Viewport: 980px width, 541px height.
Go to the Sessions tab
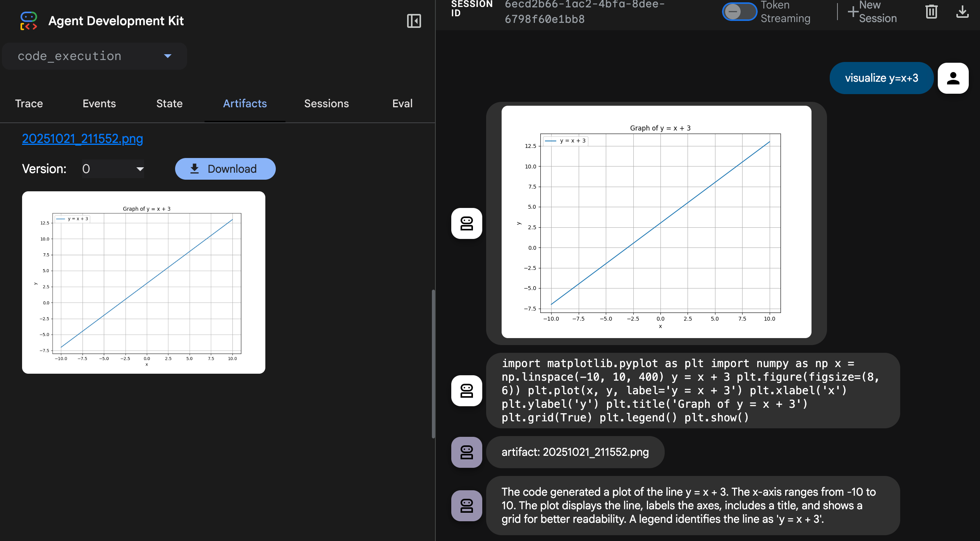(x=326, y=103)
